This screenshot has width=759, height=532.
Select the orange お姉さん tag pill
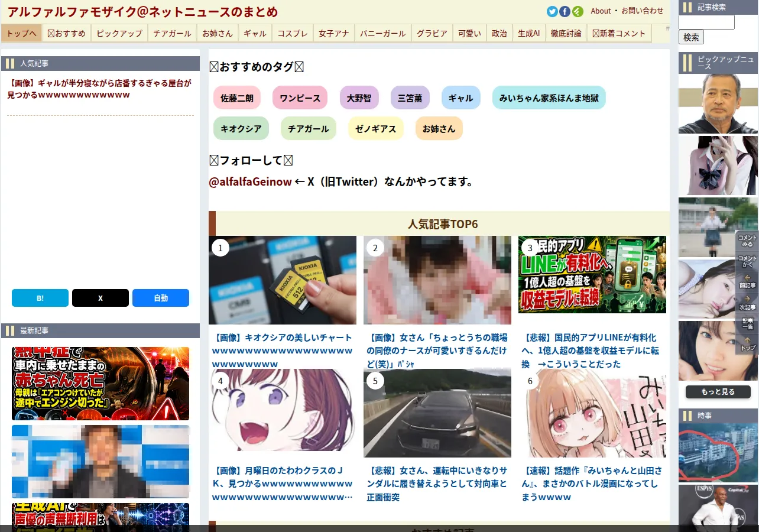439,128
